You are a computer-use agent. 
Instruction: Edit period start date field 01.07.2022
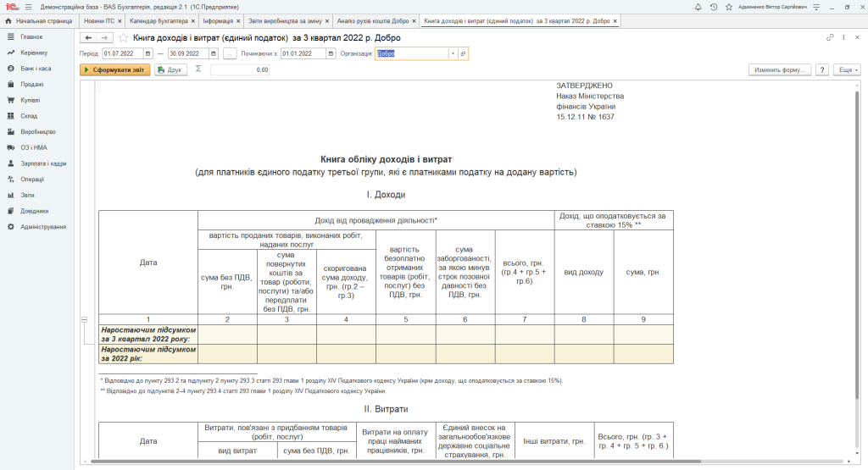click(x=123, y=53)
